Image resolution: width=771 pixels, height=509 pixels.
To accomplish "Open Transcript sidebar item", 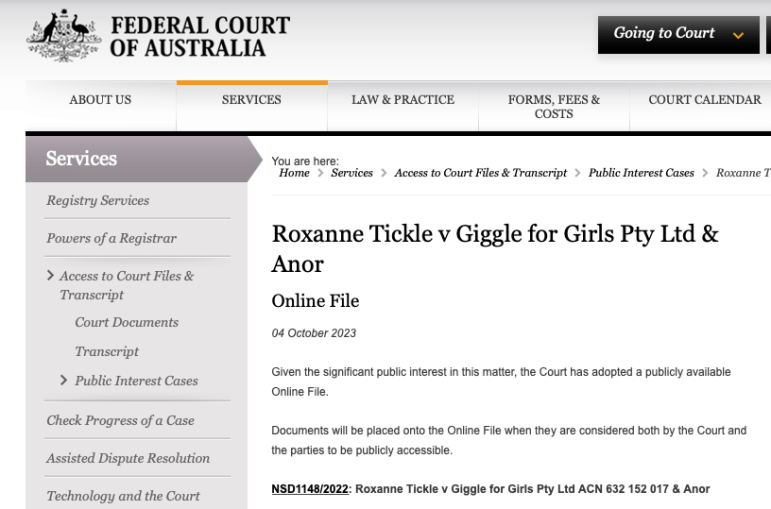I will (106, 352).
